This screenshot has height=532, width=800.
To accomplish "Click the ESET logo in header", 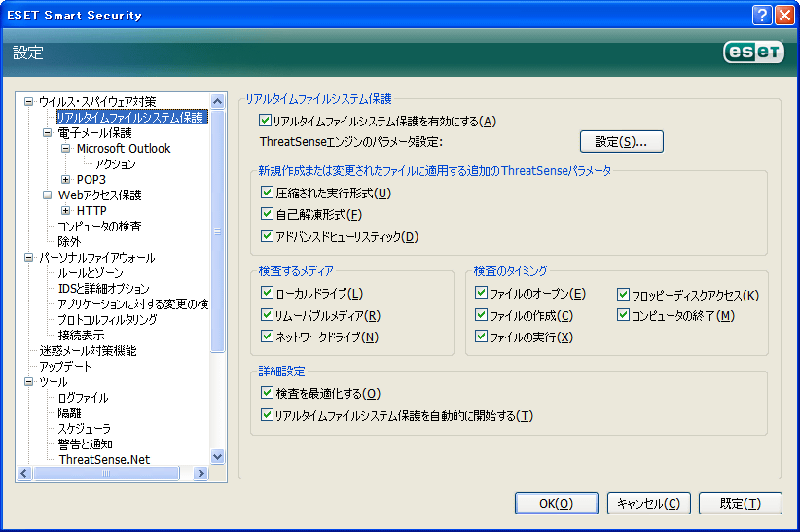I will [753, 52].
